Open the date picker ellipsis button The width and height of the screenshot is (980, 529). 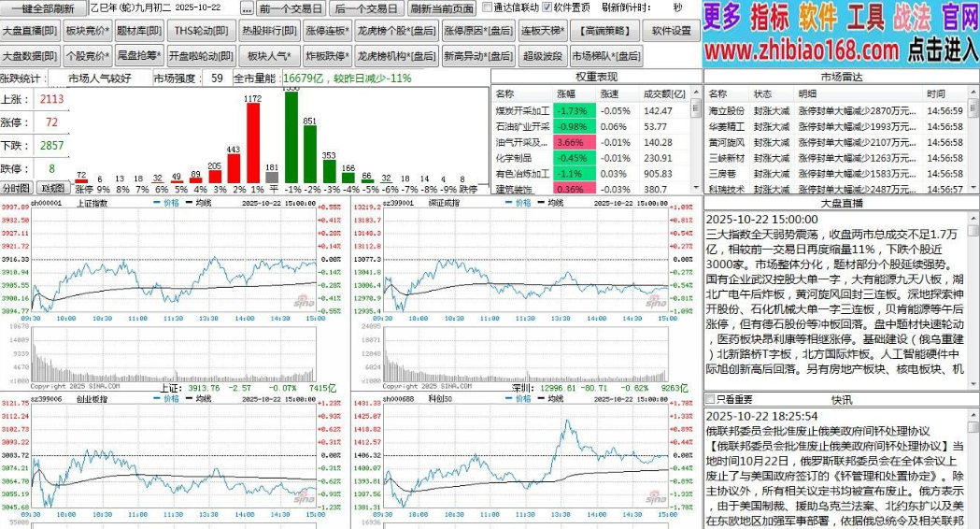click(x=247, y=8)
